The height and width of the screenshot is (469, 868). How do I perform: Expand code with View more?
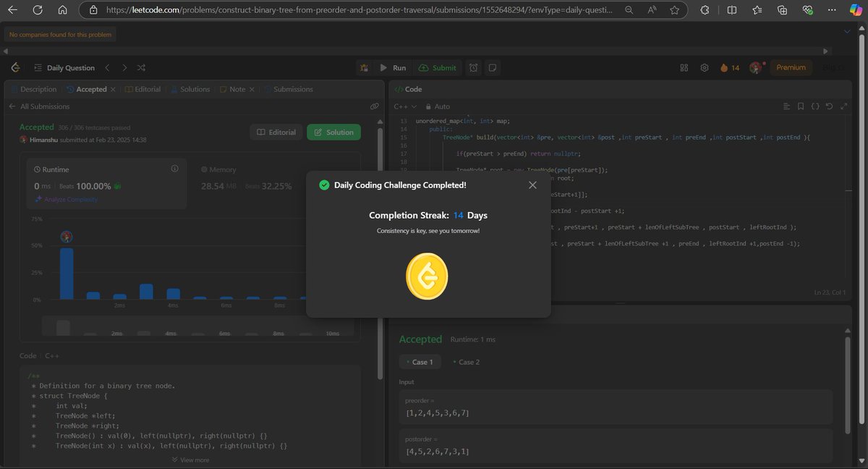coord(191,460)
